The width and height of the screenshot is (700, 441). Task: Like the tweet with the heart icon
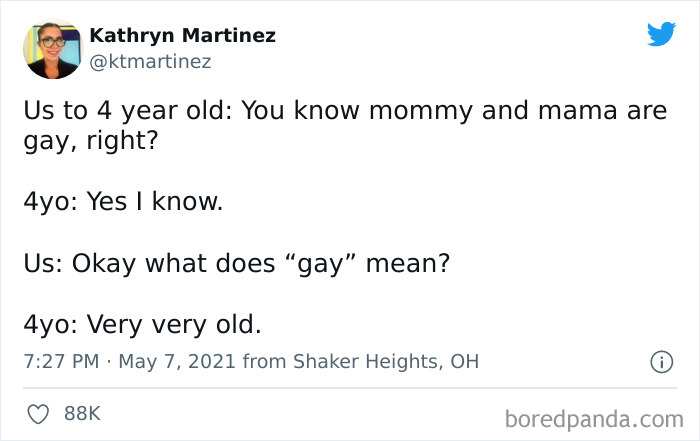coord(39,411)
